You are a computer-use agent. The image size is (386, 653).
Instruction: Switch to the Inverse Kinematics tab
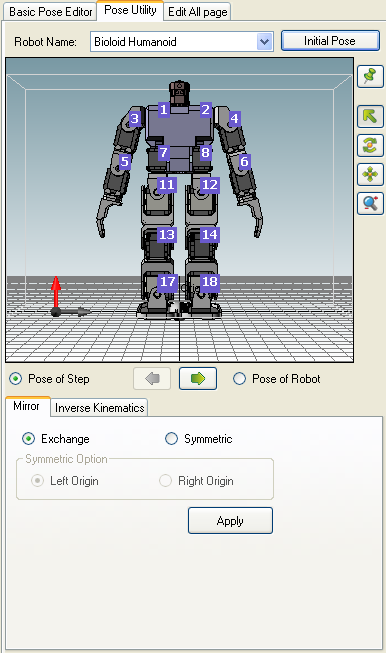pyautogui.click(x=100, y=408)
